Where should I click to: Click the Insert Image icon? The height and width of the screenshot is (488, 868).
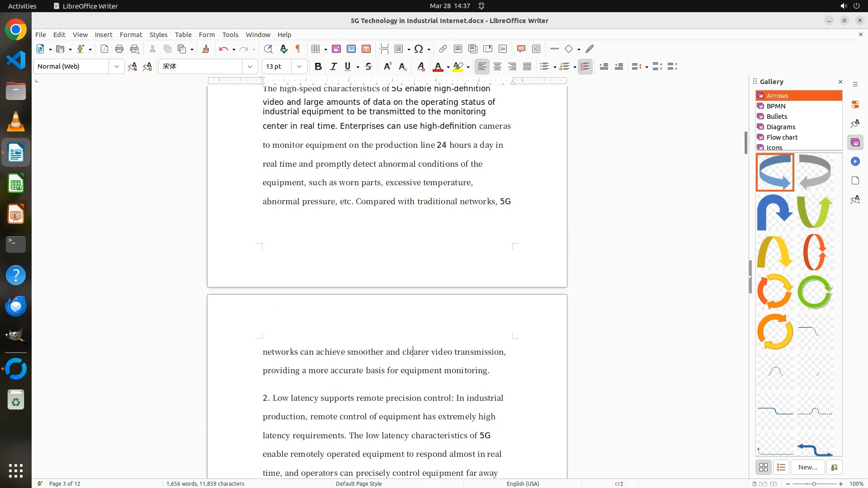pyautogui.click(x=336, y=49)
